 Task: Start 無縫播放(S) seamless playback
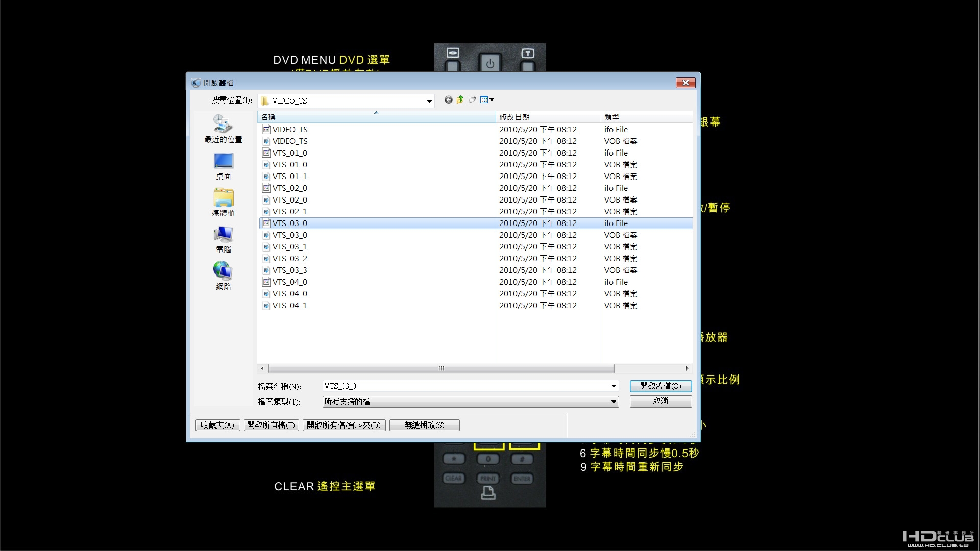424,425
